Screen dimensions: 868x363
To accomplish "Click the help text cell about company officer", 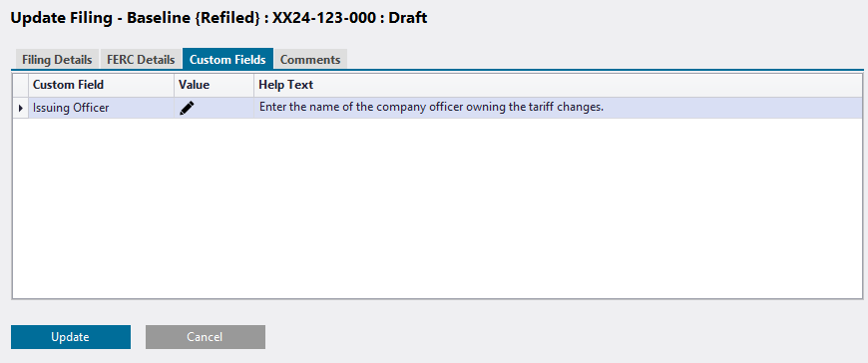I will [558, 108].
